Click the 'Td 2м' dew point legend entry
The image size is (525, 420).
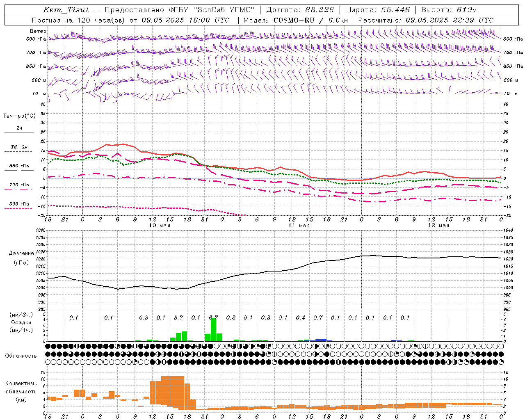pos(19,147)
